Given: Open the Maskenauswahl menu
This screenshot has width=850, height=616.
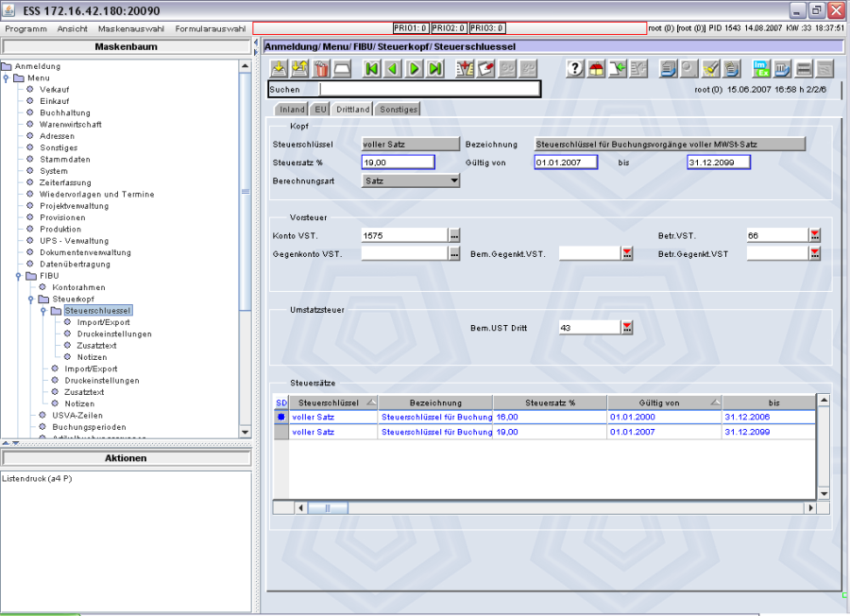Looking at the screenshot, I should pyautogui.click(x=131, y=28).
